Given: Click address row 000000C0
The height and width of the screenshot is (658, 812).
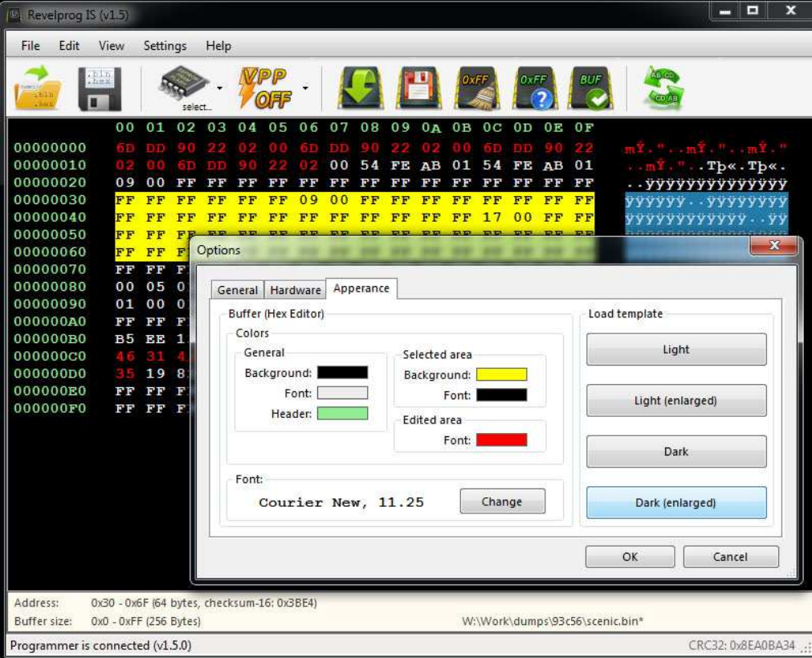Looking at the screenshot, I should (50, 357).
